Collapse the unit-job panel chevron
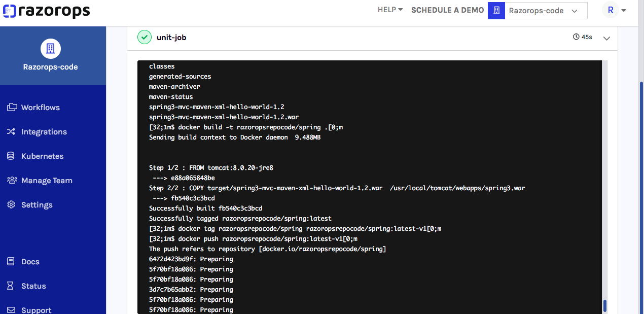The image size is (644, 314). (x=606, y=38)
